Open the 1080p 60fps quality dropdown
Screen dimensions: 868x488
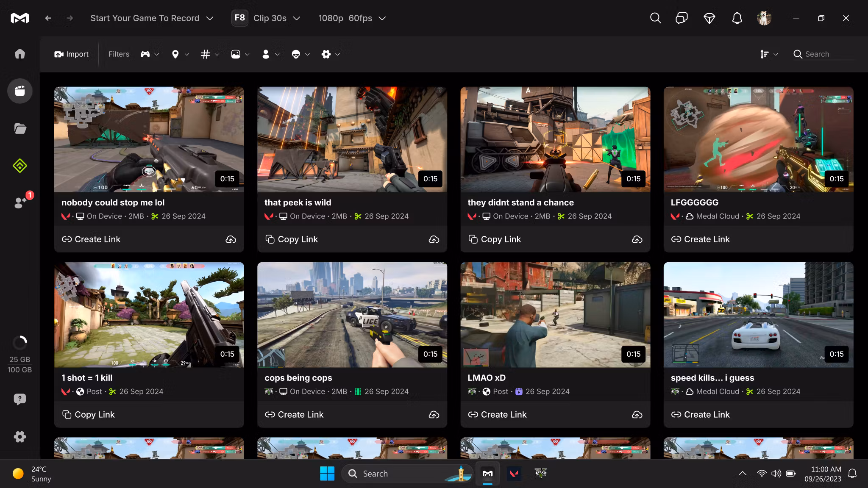(352, 18)
